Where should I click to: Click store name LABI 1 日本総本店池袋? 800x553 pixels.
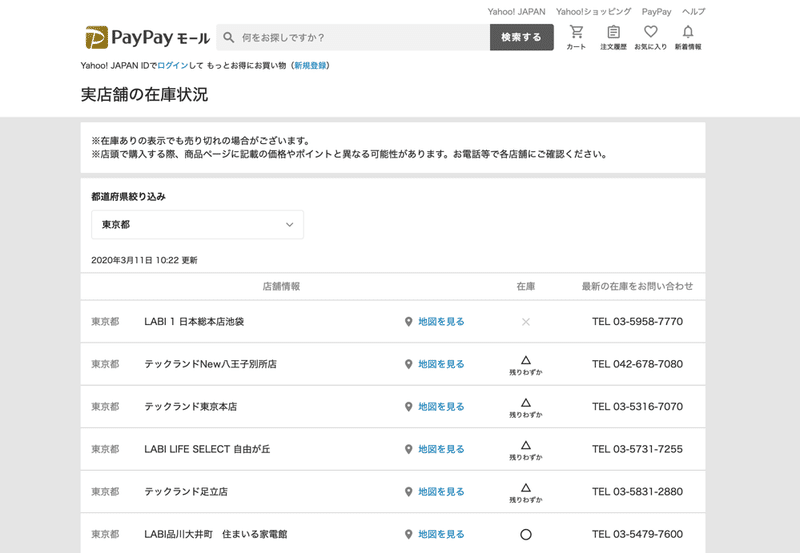[x=194, y=322]
